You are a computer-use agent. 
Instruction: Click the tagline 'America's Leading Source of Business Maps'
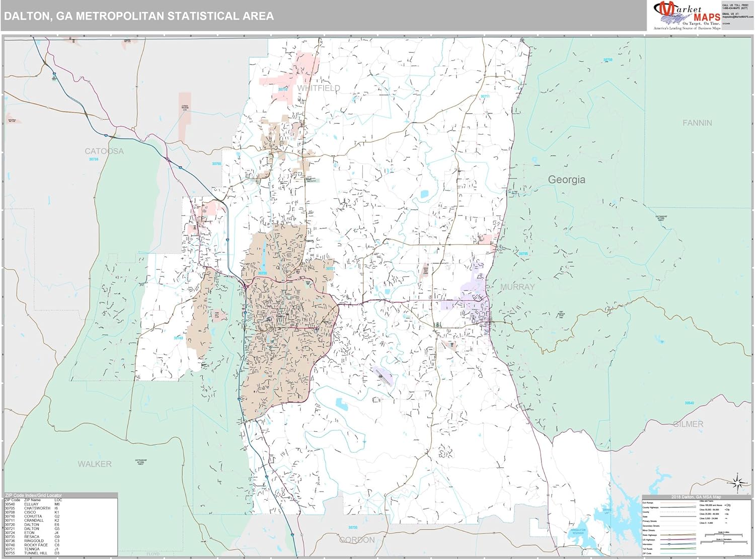(x=687, y=28)
